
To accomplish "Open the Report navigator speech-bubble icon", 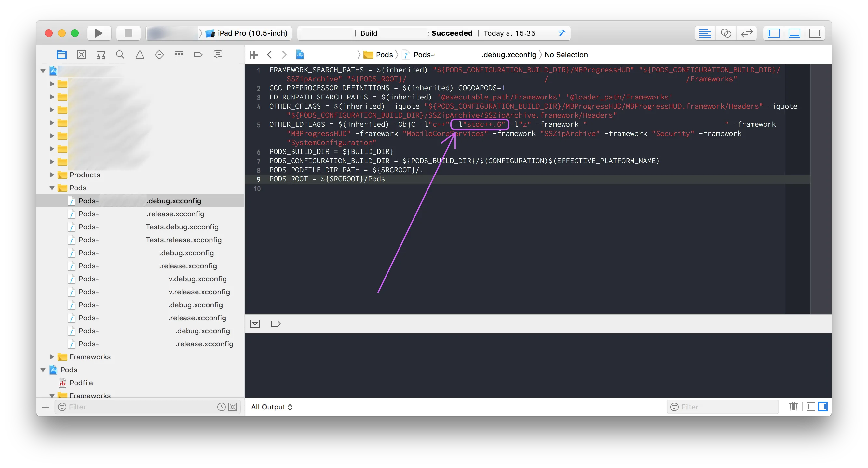I will click(x=218, y=55).
